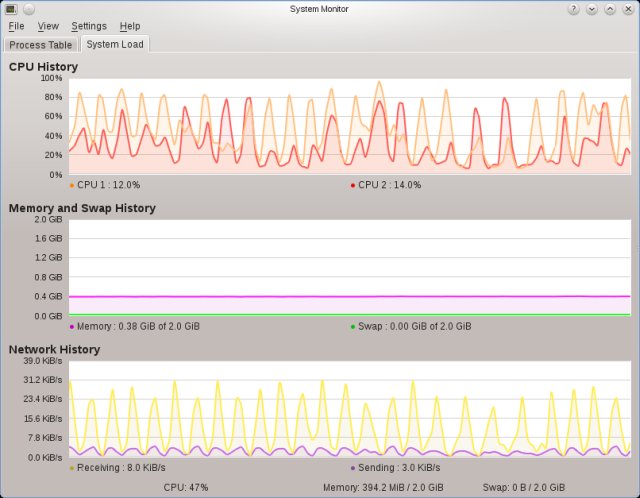Click the magenta Memory legend dot
The height and width of the screenshot is (498, 640).
[x=72, y=326]
